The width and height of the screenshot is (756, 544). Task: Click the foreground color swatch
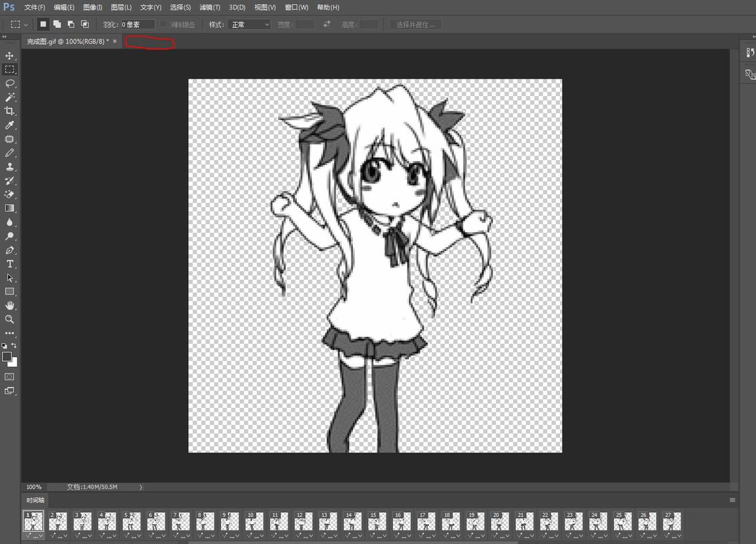pyautogui.click(x=7, y=357)
